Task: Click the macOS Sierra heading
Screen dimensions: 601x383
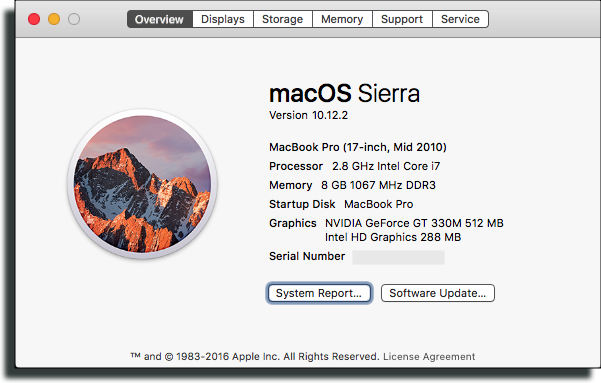Action: [x=344, y=93]
